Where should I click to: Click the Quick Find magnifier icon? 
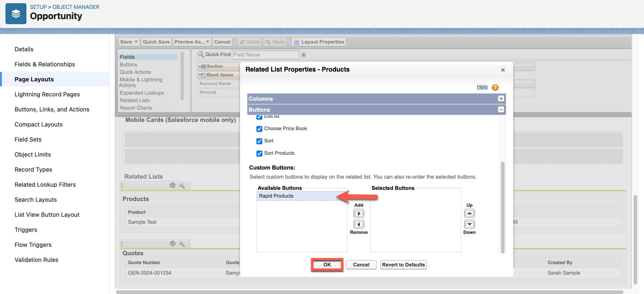tap(201, 54)
